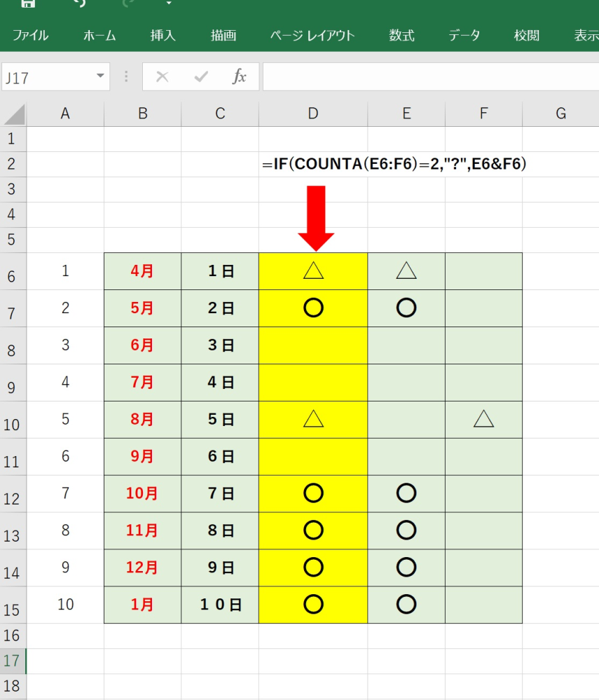Select all cells using the Select All corner triangle
The image size is (599, 700).
pos(14,114)
